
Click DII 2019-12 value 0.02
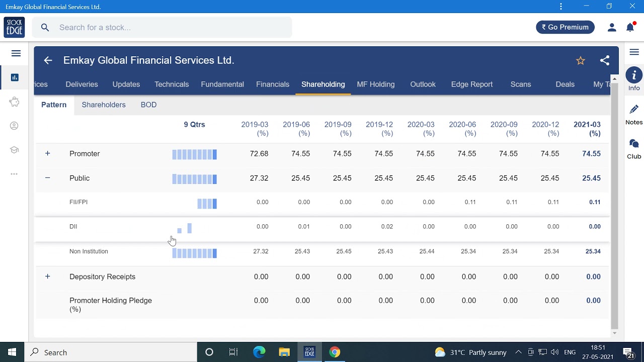[387, 227]
